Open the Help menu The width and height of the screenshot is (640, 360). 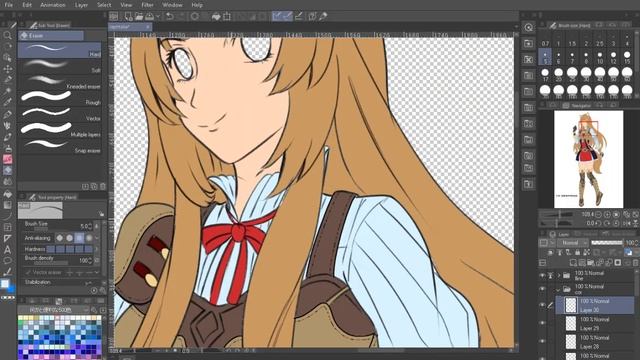(x=197, y=5)
